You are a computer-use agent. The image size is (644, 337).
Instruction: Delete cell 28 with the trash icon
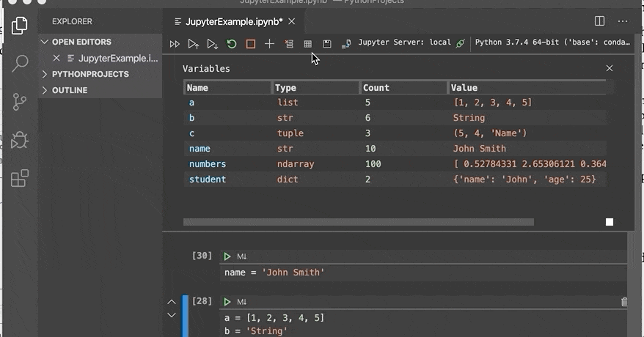click(x=624, y=302)
